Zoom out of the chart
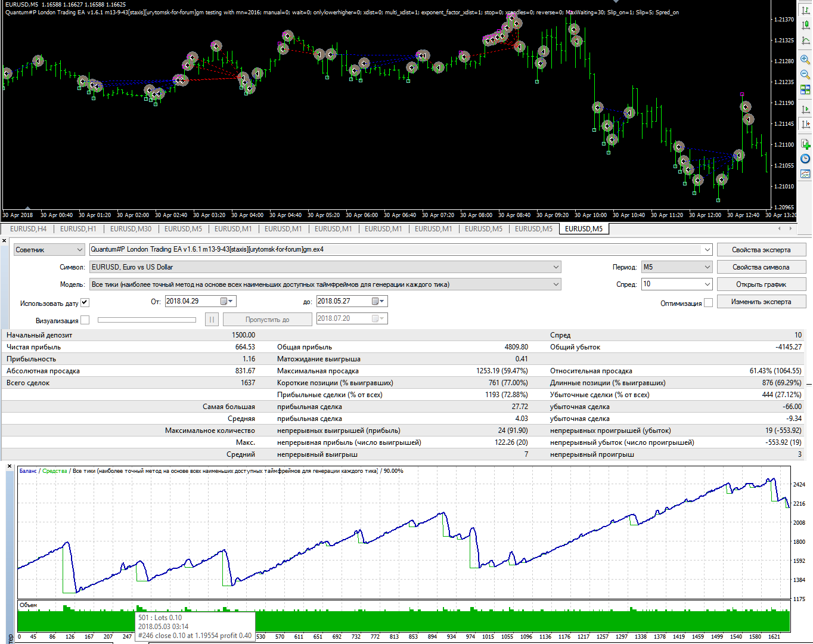Viewport: 813px width, 644px height. click(x=805, y=75)
